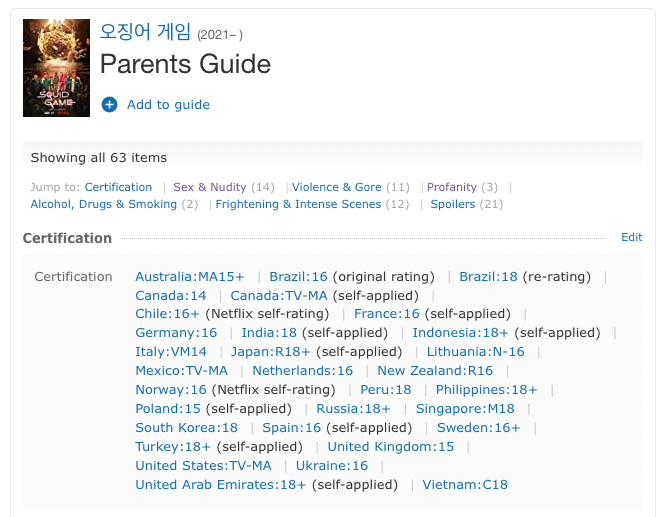Jump to the Spoilers section
The width and height of the screenshot is (664, 517).
[454, 204]
